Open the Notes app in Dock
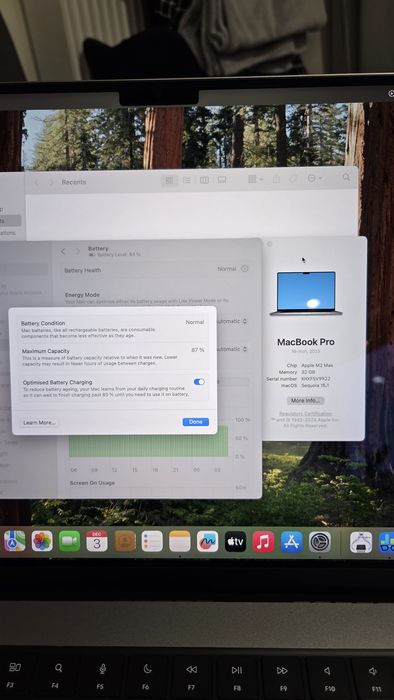This screenshot has height=700, width=394. (x=180, y=541)
